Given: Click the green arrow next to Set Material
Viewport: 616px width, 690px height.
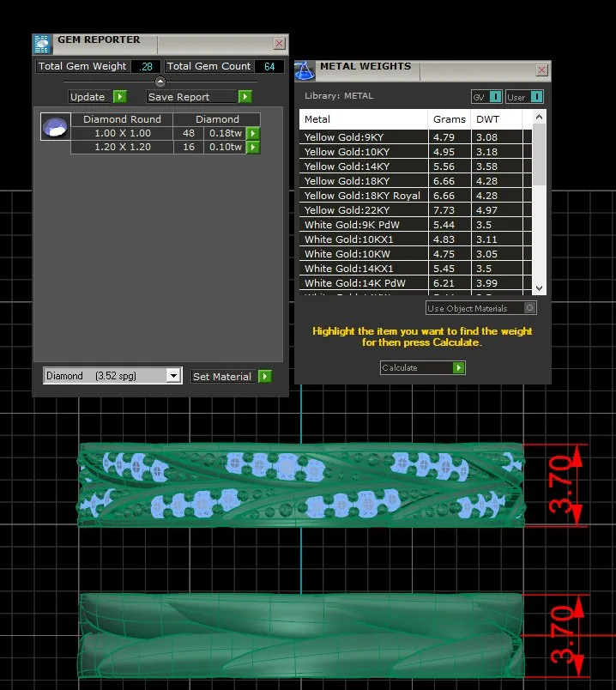Looking at the screenshot, I should pyautogui.click(x=265, y=376).
